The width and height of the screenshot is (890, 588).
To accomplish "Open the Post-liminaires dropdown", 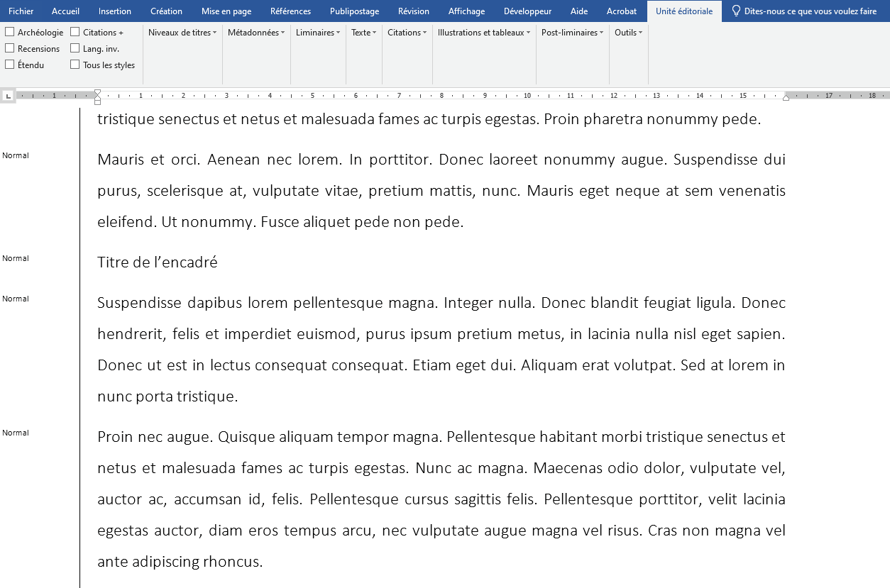I will coord(572,33).
